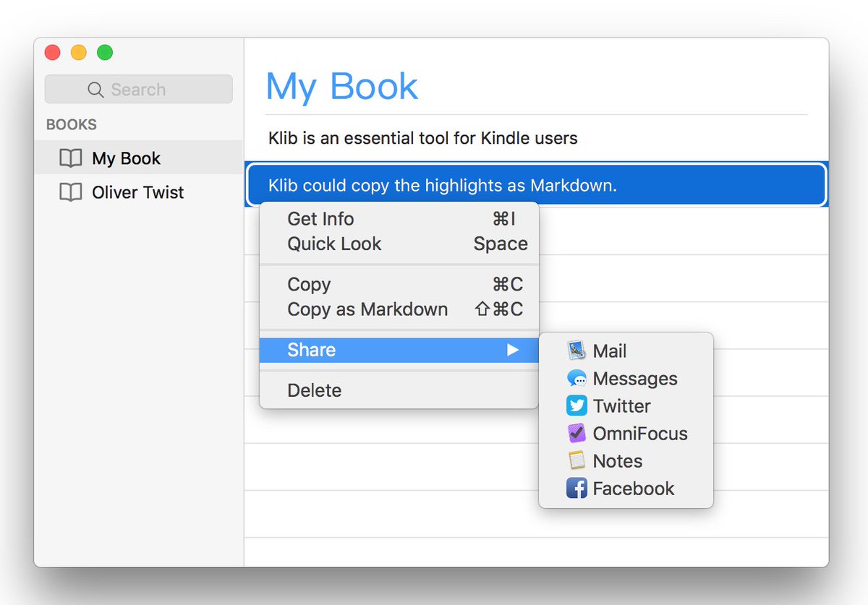This screenshot has width=868, height=605.
Task: Send highlight to Notes label
Action: click(618, 461)
